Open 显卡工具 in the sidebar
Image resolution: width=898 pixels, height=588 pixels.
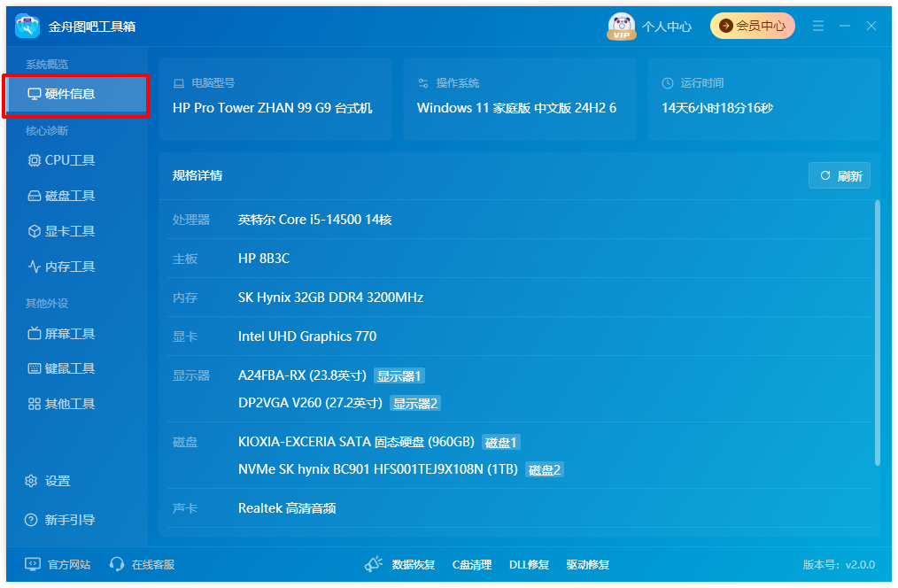point(61,231)
